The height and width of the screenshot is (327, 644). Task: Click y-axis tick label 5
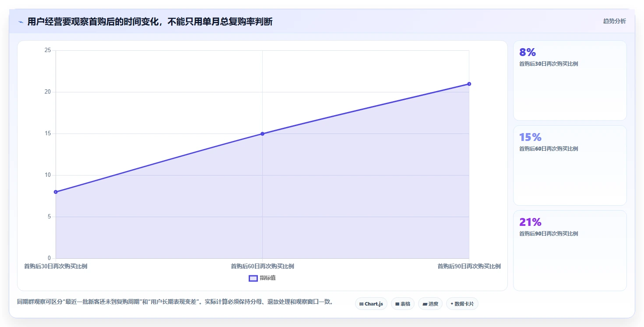49,217
